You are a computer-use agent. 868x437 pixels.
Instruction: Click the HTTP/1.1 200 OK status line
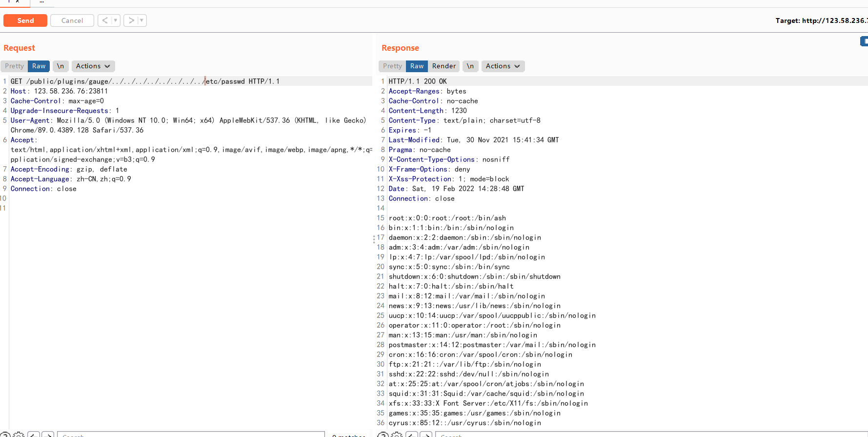pos(418,81)
